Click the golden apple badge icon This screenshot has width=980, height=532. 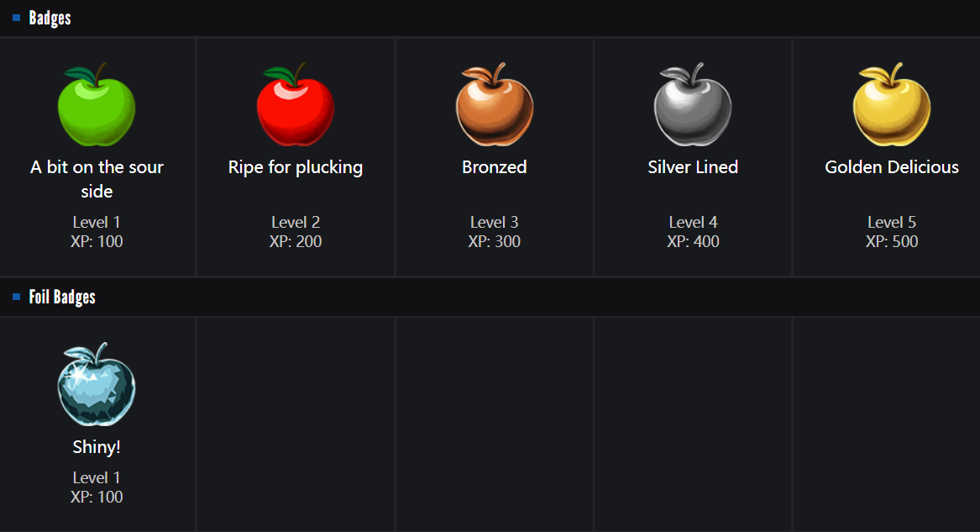click(x=892, y=105)
